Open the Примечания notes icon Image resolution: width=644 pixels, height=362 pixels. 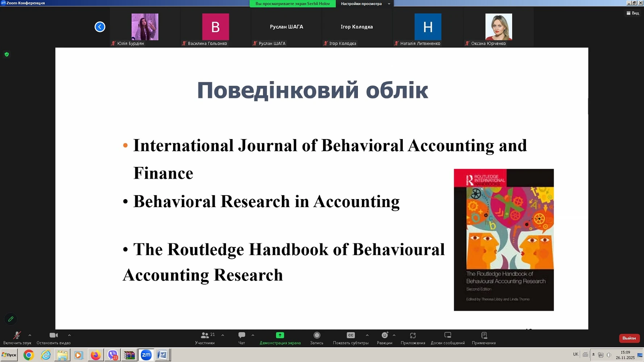pos(484,336)
